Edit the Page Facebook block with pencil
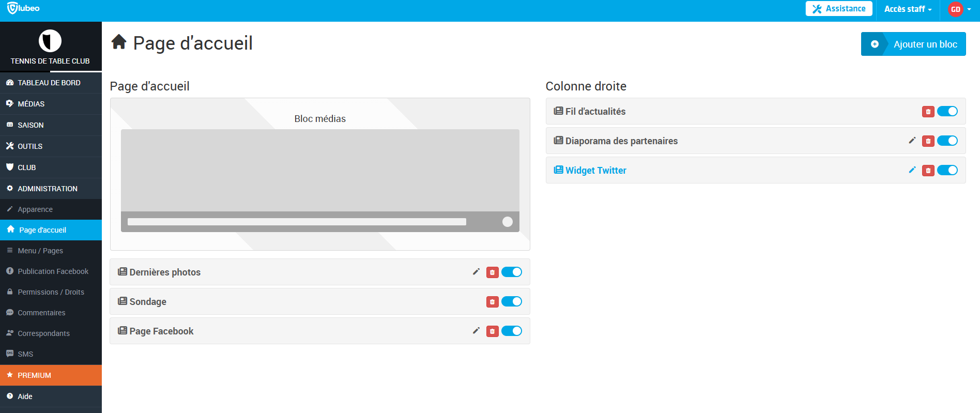This screenshot has width=980, height=413. click(x=476, y=331)
